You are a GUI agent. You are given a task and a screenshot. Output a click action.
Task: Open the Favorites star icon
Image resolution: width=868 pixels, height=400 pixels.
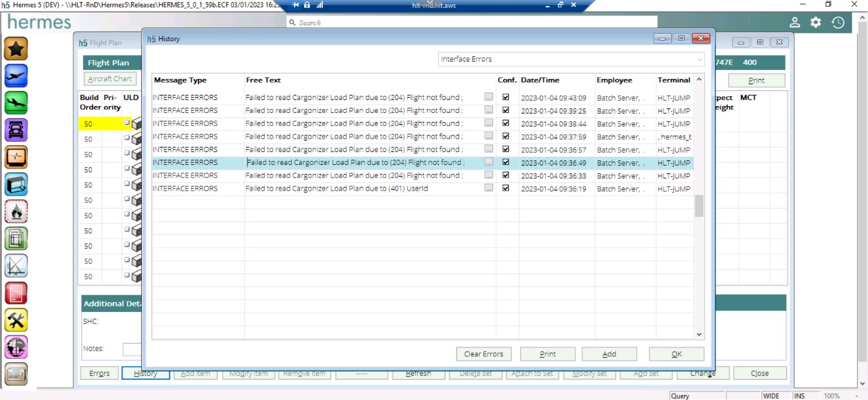coord(16,49)
